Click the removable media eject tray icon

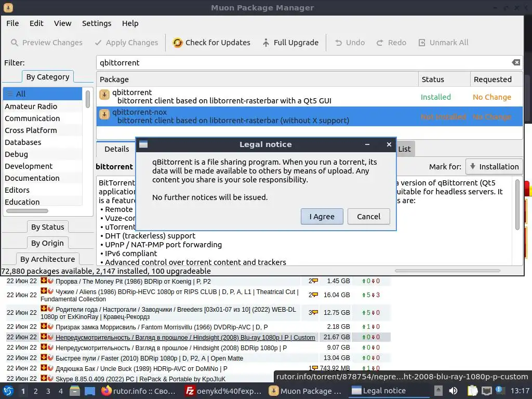438,391
